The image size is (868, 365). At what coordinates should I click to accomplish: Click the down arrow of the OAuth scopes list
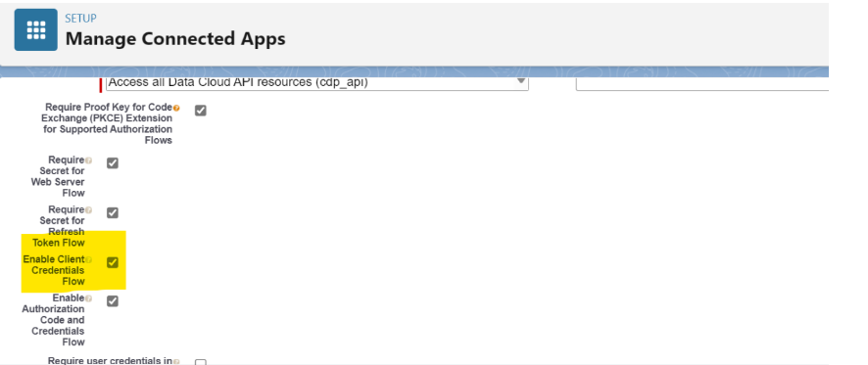coord(520,81)
